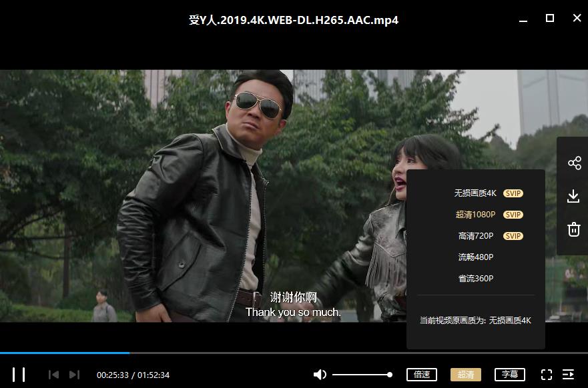Image resolution: width=588 pixels, height=388 pixels.
Task: Open the 字幕 subtitle options
Action: point(510,375)
